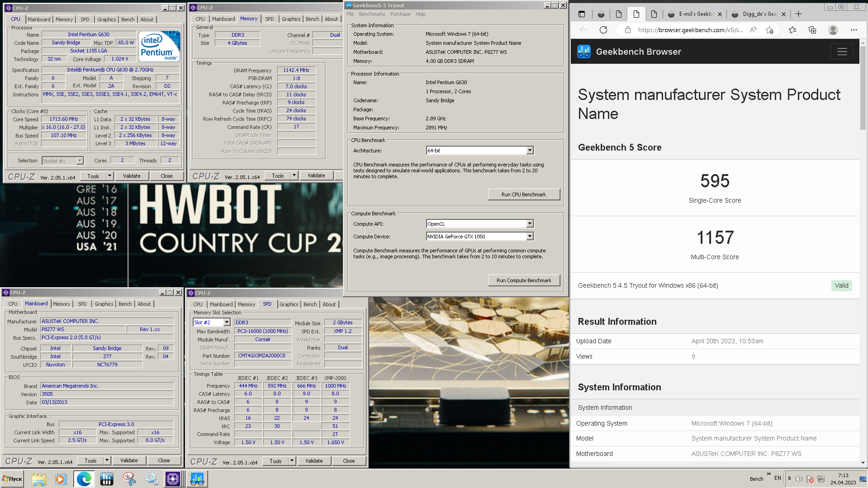
Task: Click Close in CPU-Z SPD window
Action: pos(349,461)
